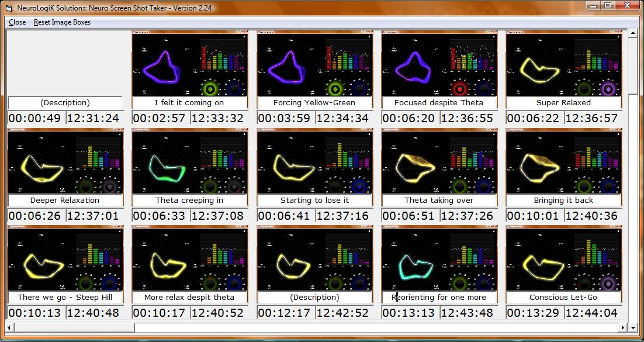644x342 pixels.
Task: Open the Close menu
Action: 17,22
